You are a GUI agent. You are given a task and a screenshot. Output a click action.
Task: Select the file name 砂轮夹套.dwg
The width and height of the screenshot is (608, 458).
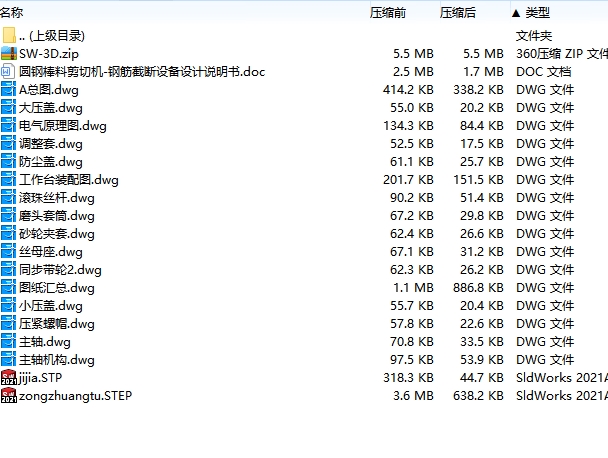click(57, 233)
